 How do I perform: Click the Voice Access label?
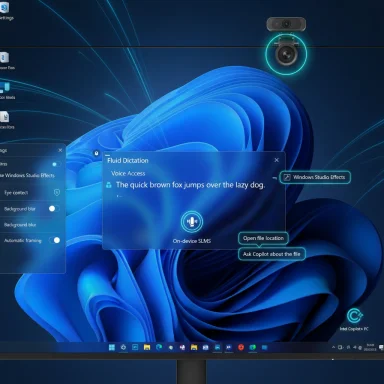[128, 173]
